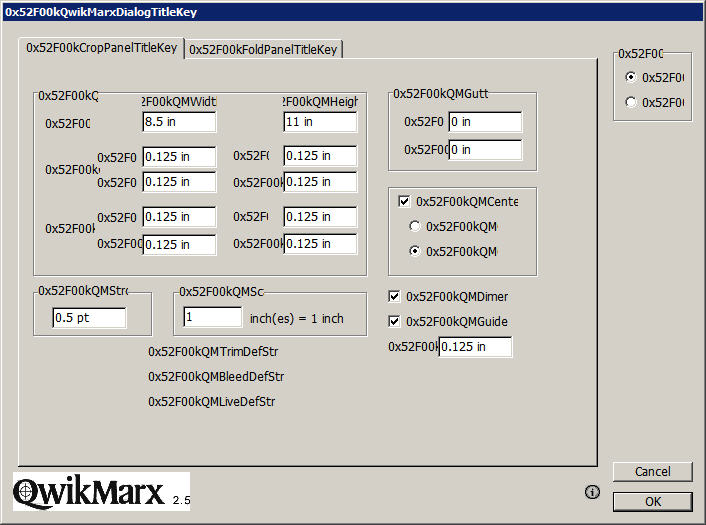706x525 pixels.
Task: Click the width field showing 8.5 in
Action: click(179, 122)
